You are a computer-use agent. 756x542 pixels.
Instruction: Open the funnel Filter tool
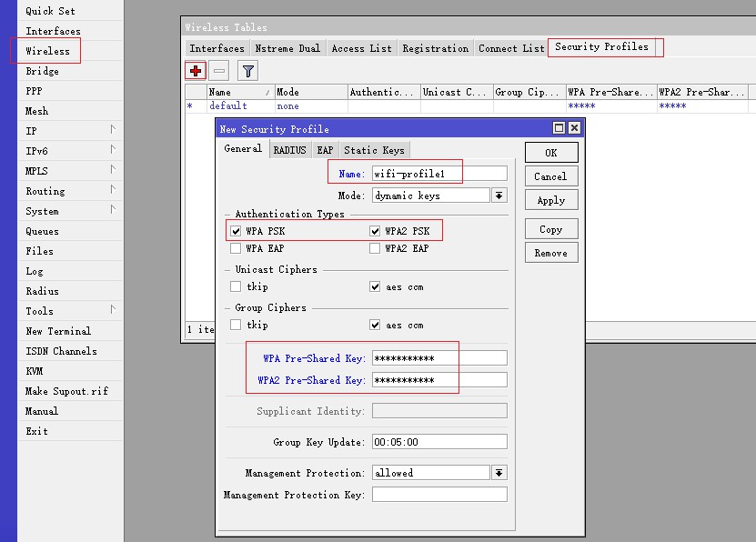[247, 70]
